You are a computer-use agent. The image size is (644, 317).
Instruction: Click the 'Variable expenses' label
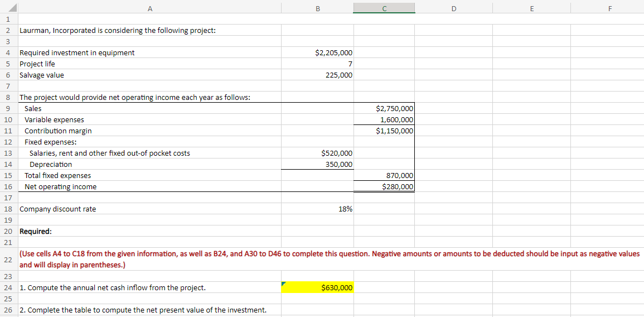click(54, 119)
